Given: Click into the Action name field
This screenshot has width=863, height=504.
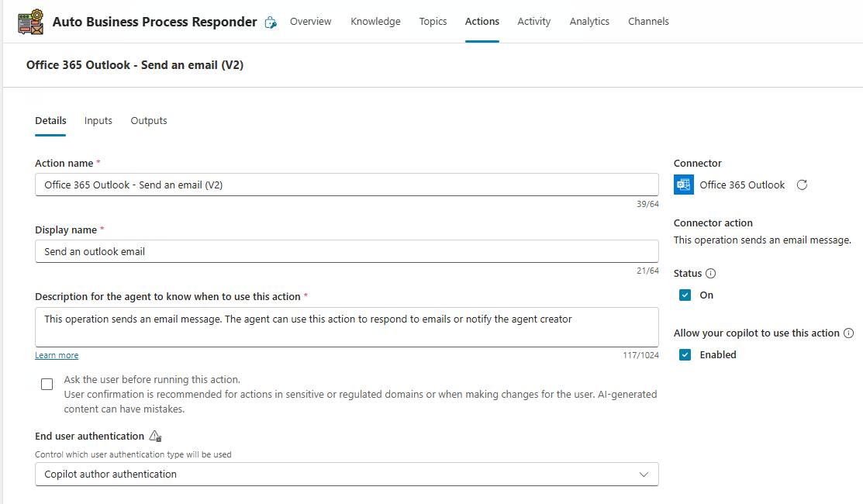Looking at the screenshot, I should (347, 185).
